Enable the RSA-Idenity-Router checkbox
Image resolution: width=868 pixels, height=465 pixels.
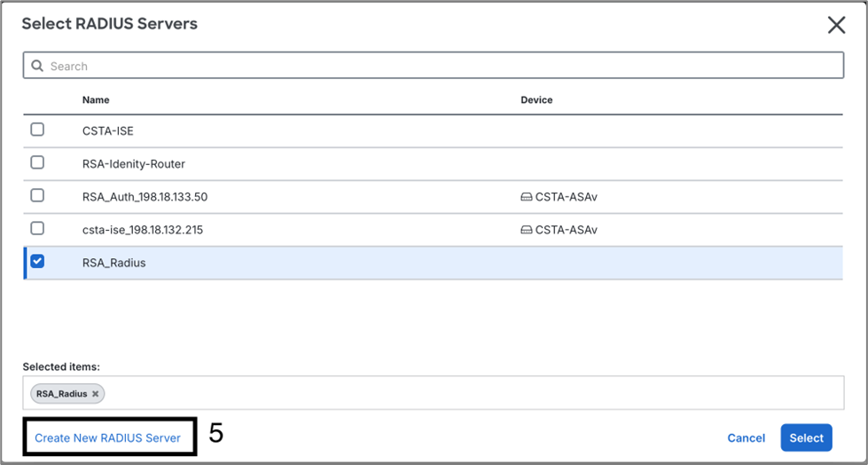(x=37, y=162)
